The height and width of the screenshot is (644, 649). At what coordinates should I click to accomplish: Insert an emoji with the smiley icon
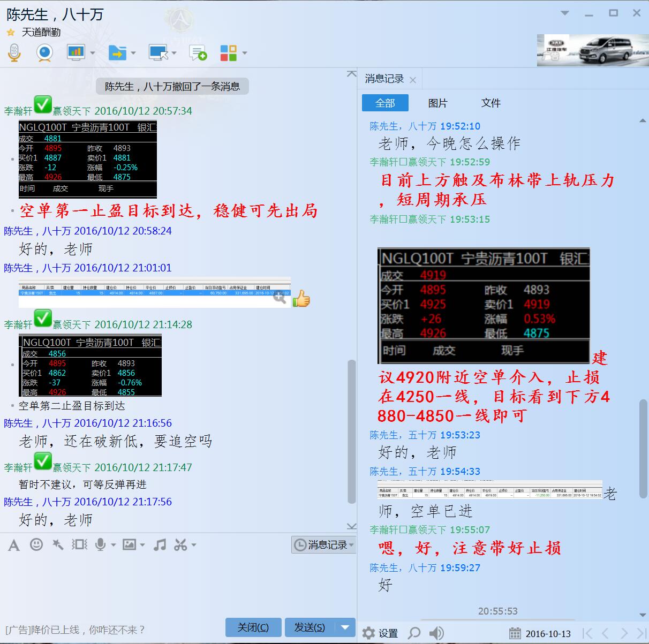pos(35,544)
